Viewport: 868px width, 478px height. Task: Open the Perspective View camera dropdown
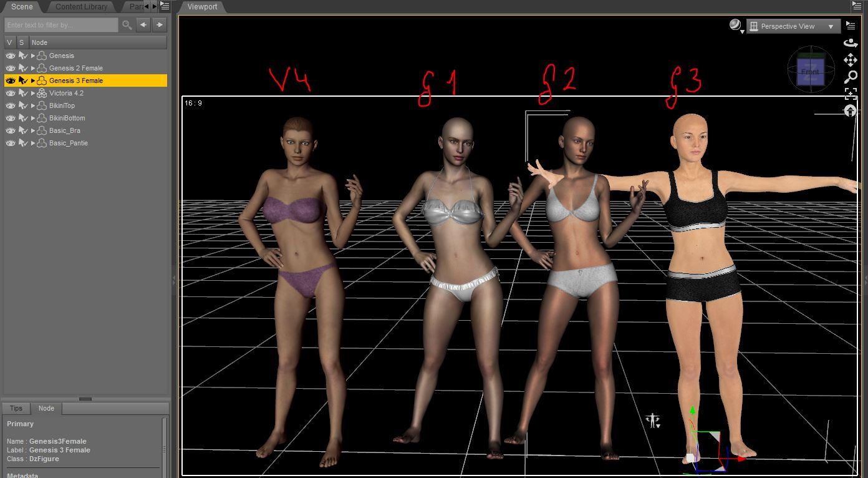coord(793,26)
